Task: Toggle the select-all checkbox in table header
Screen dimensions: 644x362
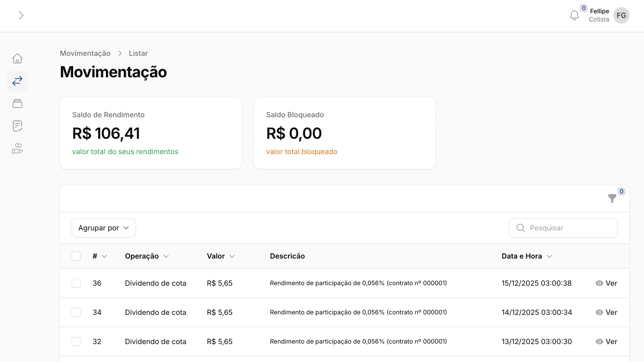Action: (x=76, y=256)
